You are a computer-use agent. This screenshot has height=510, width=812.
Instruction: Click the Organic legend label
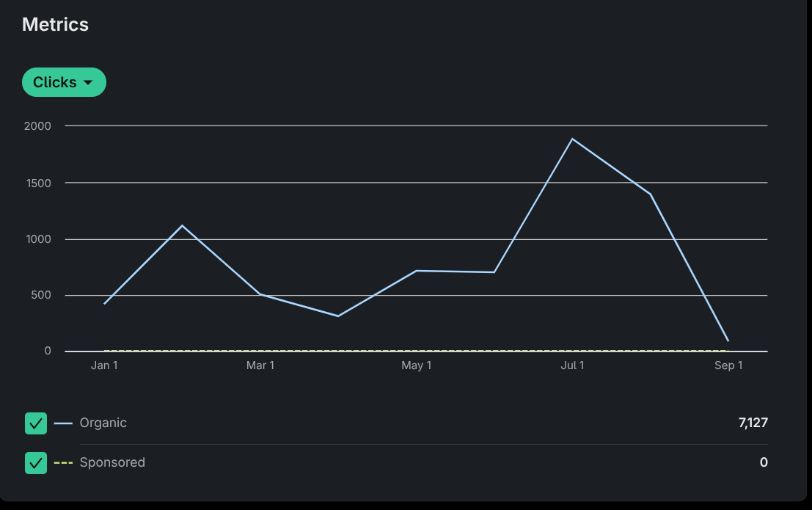click(103, 423)
